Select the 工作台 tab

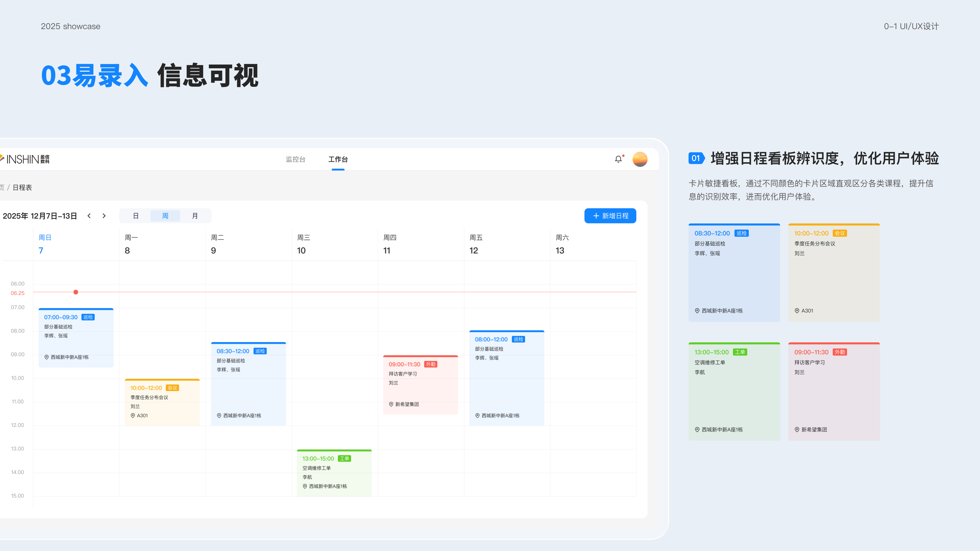tap(338, 159)
